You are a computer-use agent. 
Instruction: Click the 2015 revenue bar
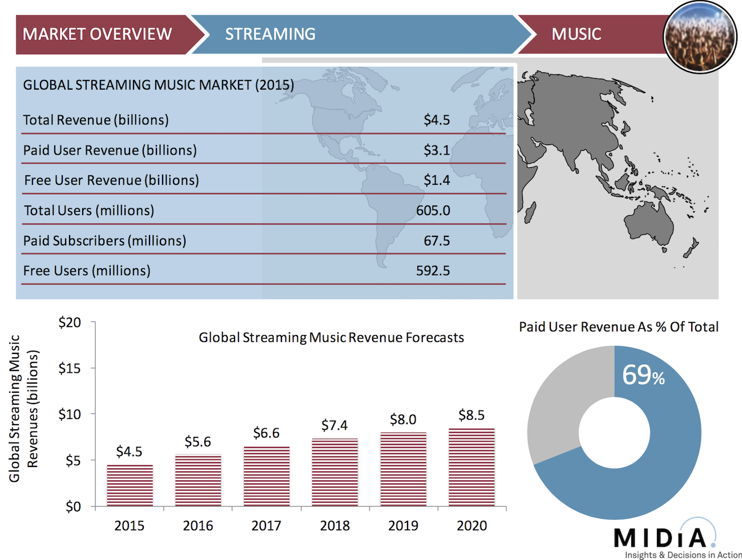[x=130, y=485]
